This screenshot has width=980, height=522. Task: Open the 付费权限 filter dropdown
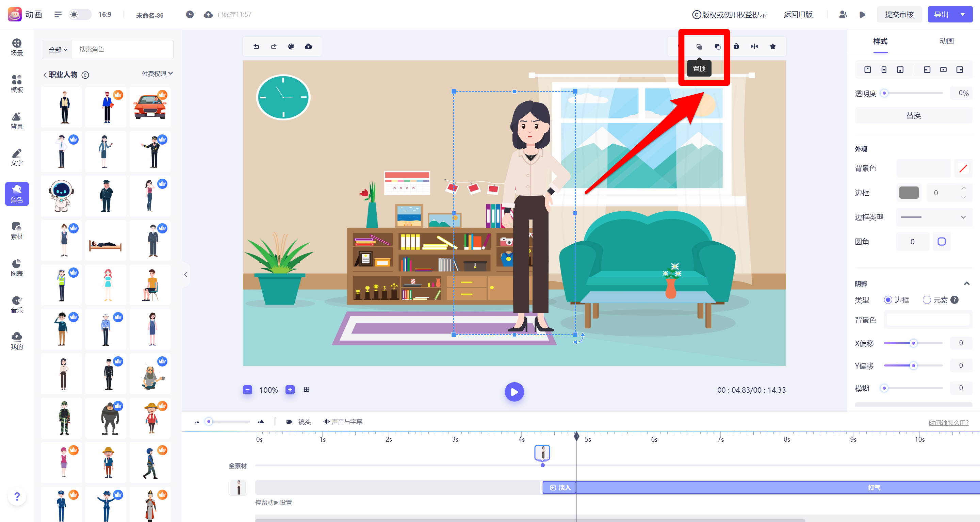pos(157,74)
